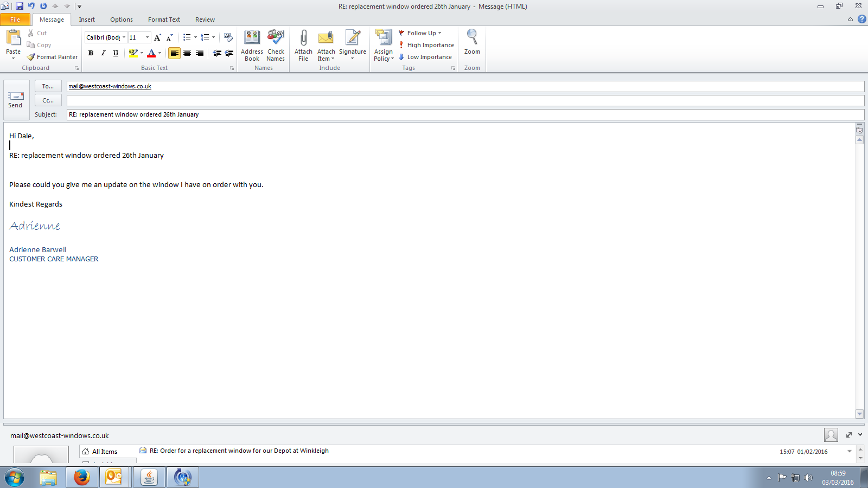Open the Follow Up flag menu

point(420,33)
